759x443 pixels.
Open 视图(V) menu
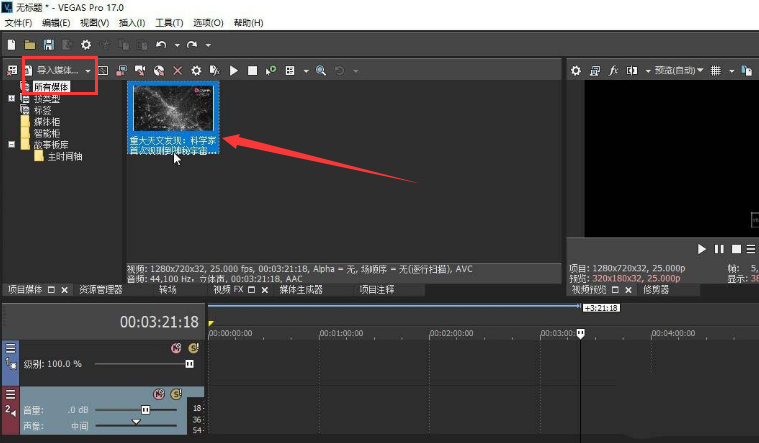click(x=94, y=23)
